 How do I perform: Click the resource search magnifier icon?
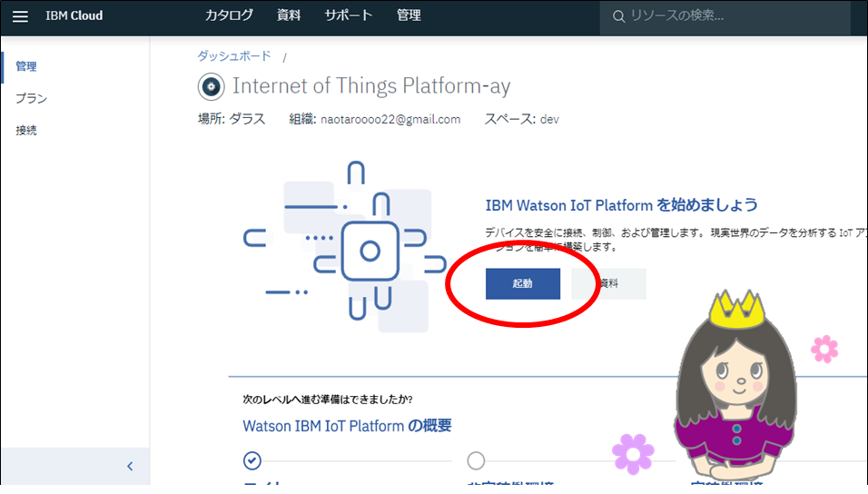(618, 16)
